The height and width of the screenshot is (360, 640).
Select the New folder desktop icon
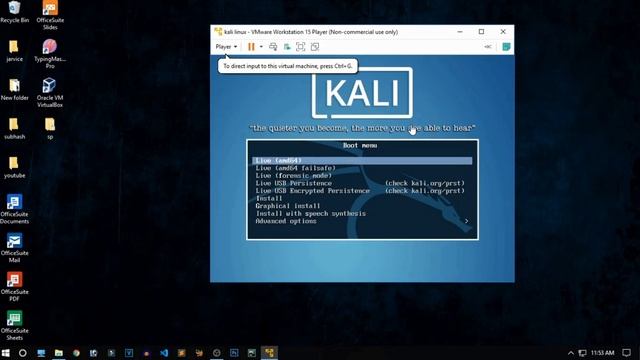pyautogui.click(x=14, y=90)
